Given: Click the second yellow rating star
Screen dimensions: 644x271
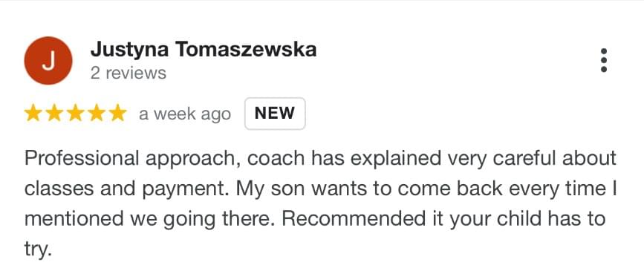Looking at the screenshot, I should pos(54,113).
